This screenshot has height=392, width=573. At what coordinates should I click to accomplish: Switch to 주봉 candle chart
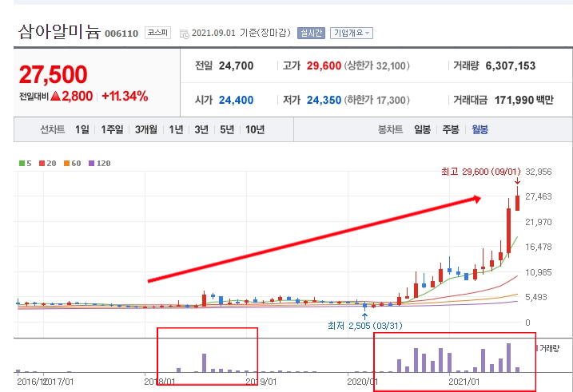(x=451, y=129)
